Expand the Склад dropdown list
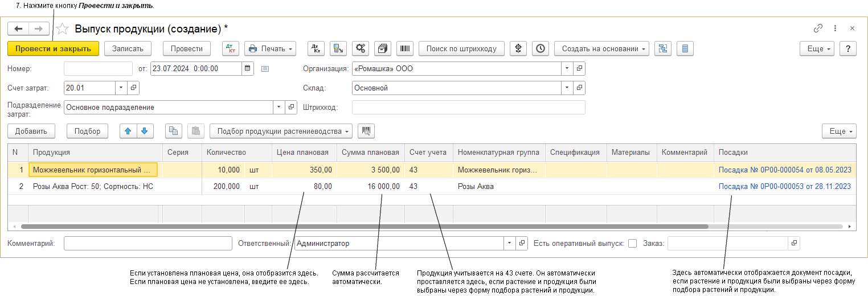Viewport: 868px width, 296px height. 567,88
